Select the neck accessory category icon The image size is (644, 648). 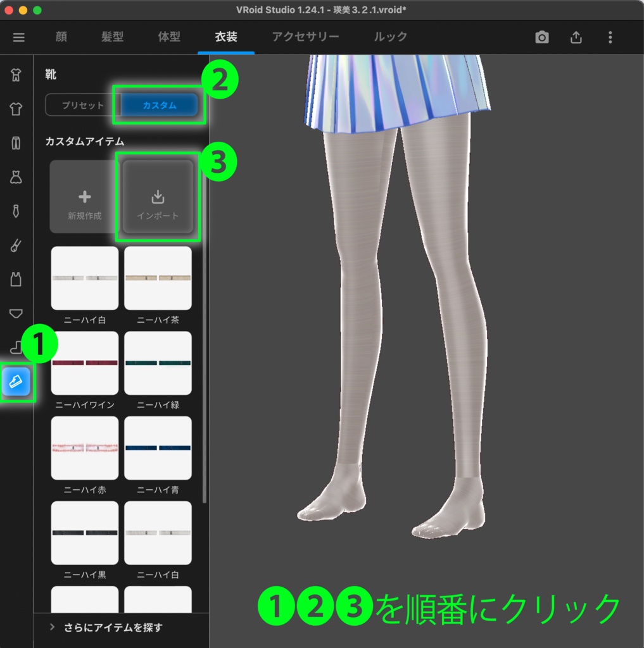coord(16,246)
